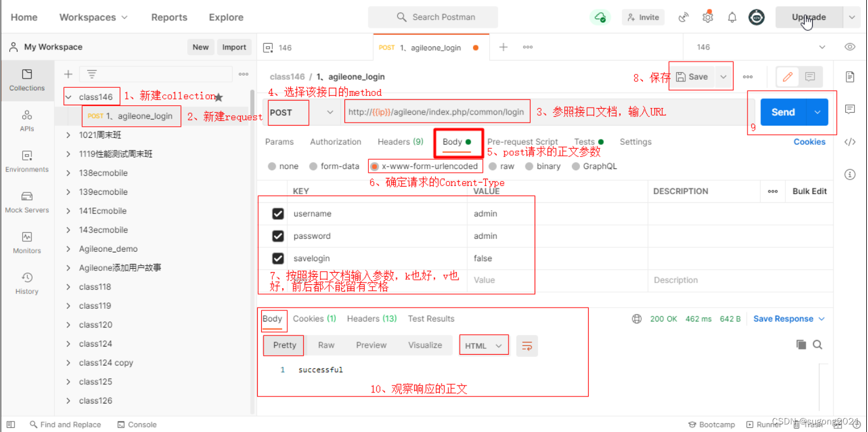Toggle word wrap icon in response viewer
Viewport: 868px width, 432px height.
click(527, 346)
